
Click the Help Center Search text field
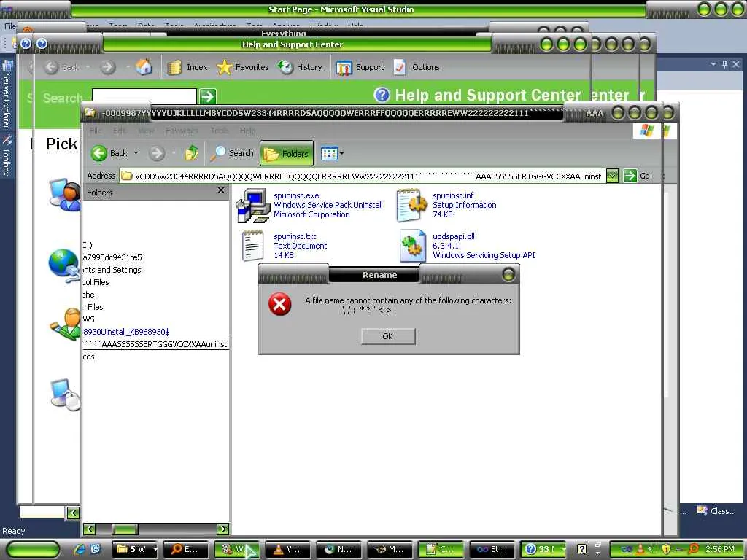pyautogui.click(x=144, y=96)
